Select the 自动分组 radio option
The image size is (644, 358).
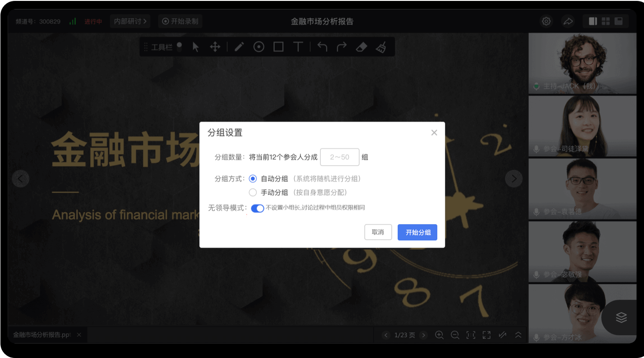pos(253,179)
